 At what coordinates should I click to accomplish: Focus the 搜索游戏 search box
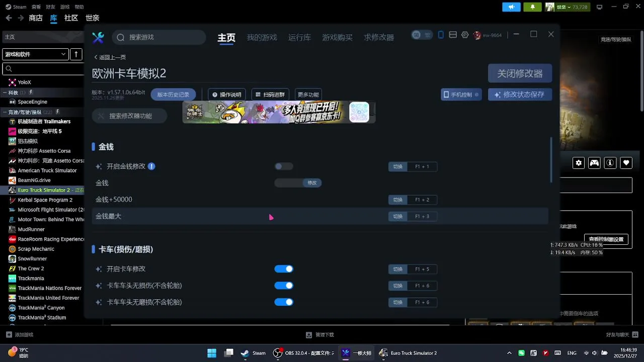(159, 37)
